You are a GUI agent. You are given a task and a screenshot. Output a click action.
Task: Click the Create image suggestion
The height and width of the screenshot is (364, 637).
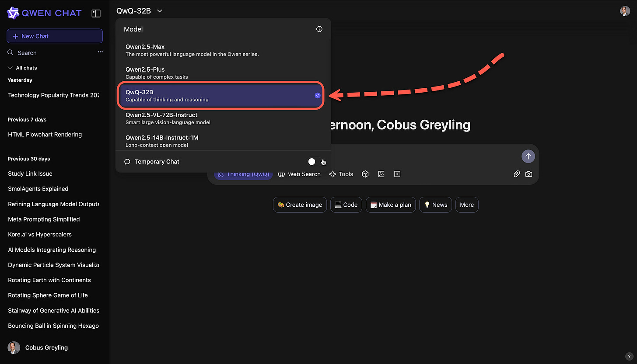click(300, 205)
